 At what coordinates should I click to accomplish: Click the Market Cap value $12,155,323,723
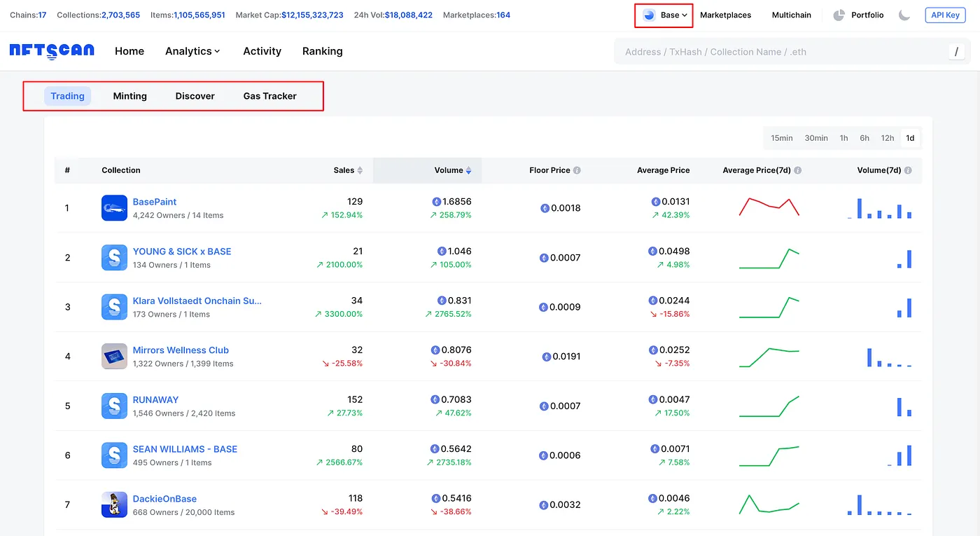point(312,15)
